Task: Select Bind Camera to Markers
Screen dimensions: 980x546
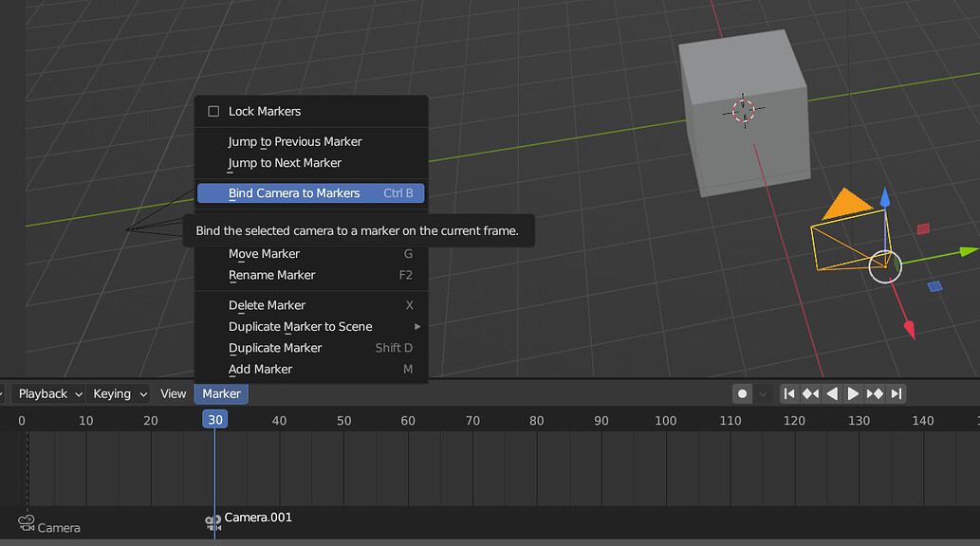Action: coord(311,193)
